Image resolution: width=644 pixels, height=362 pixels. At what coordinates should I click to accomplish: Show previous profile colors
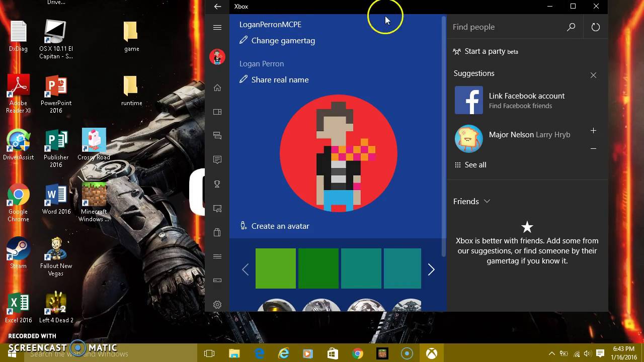pyautogui.click(x=245, y=270)
